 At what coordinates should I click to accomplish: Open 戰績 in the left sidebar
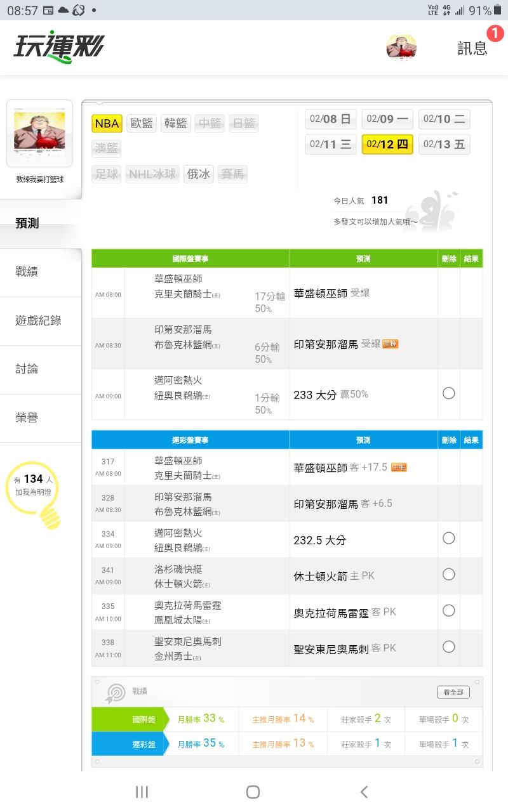point(27,272)
